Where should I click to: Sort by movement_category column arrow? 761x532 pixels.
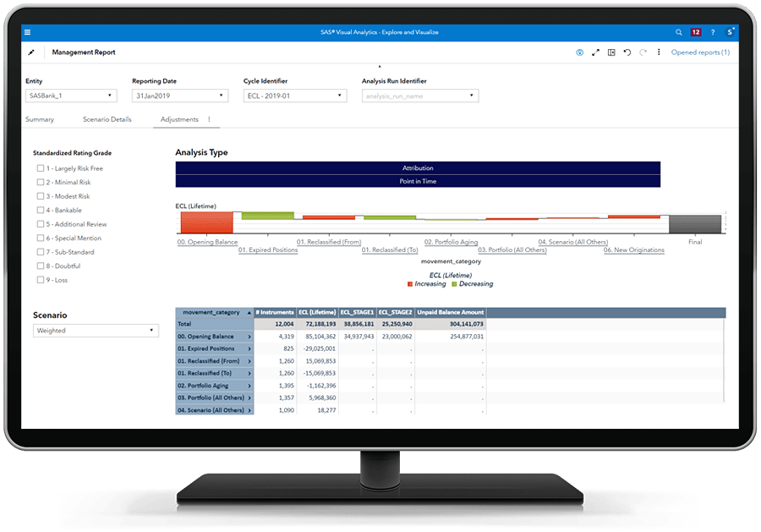click(x=249, y=313)
